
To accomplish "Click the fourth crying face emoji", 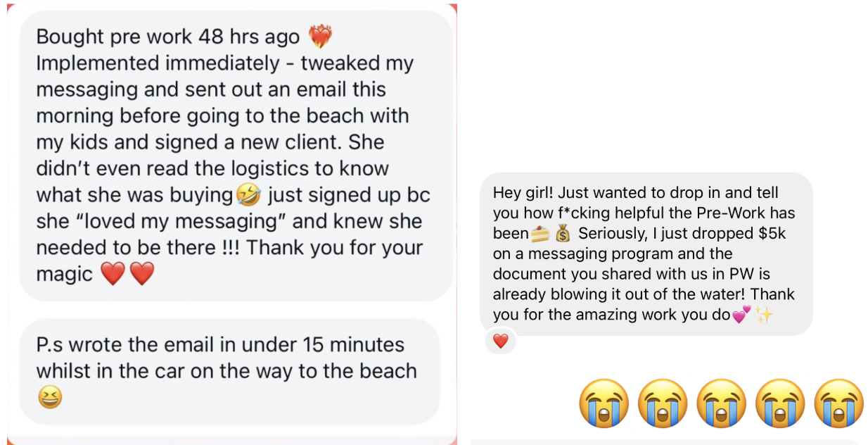I will click(x=780, y=403).
